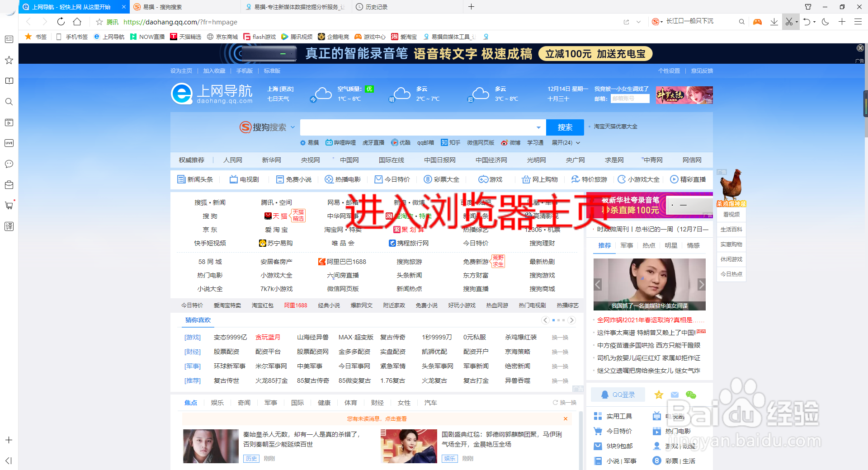Open address bar chevron dropdown

[638, 22]
